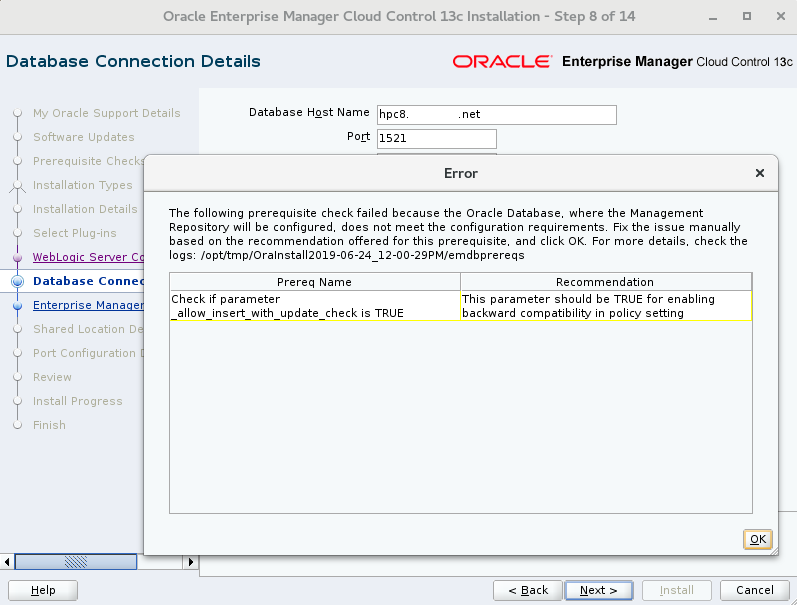Open the WebLogic Server step link
The image size is (797, 605).
coord(88,257)
